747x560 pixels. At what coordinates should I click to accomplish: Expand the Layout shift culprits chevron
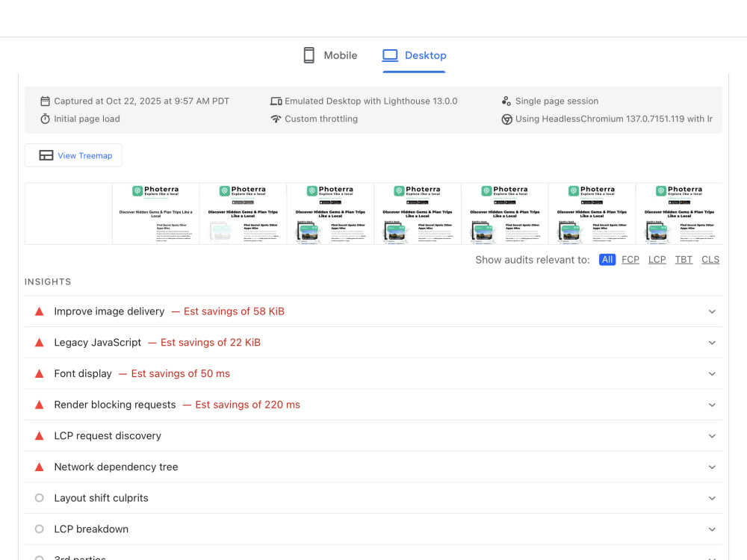(712, 498)
